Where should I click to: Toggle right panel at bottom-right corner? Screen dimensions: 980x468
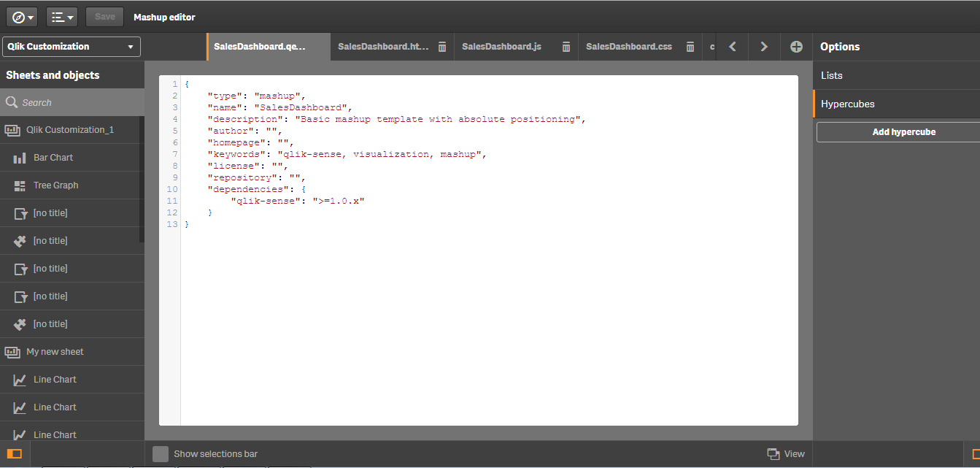tap(973, 453)
